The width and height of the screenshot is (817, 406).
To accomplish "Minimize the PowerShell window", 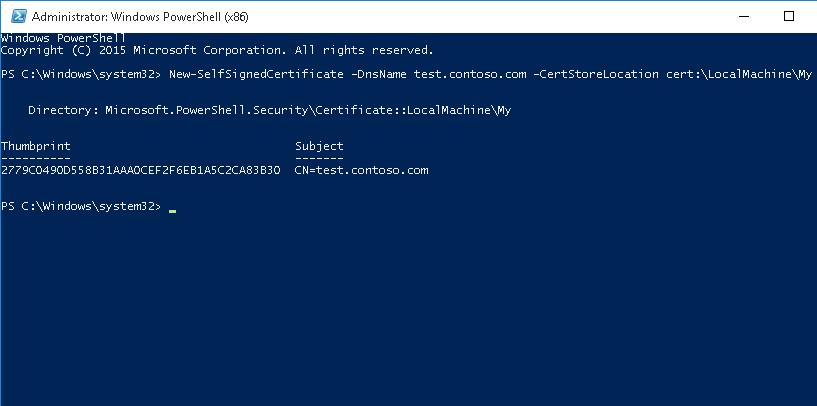I will click(x=744, y=16).
